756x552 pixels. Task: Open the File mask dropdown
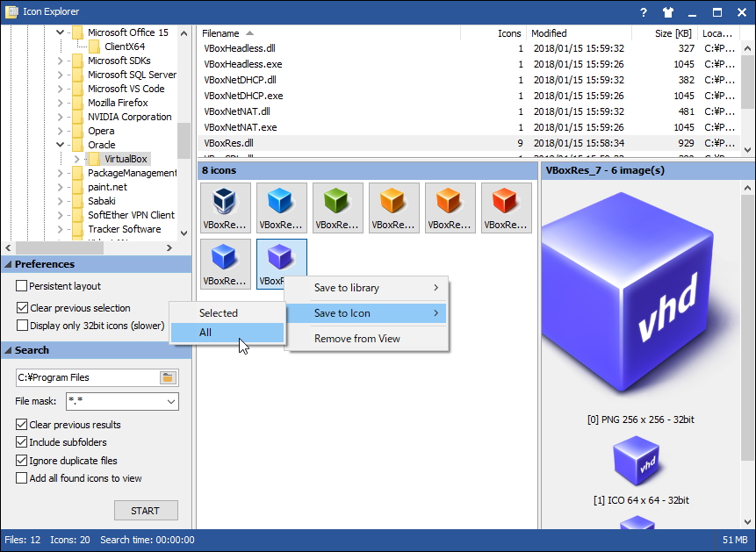[170, 402]
